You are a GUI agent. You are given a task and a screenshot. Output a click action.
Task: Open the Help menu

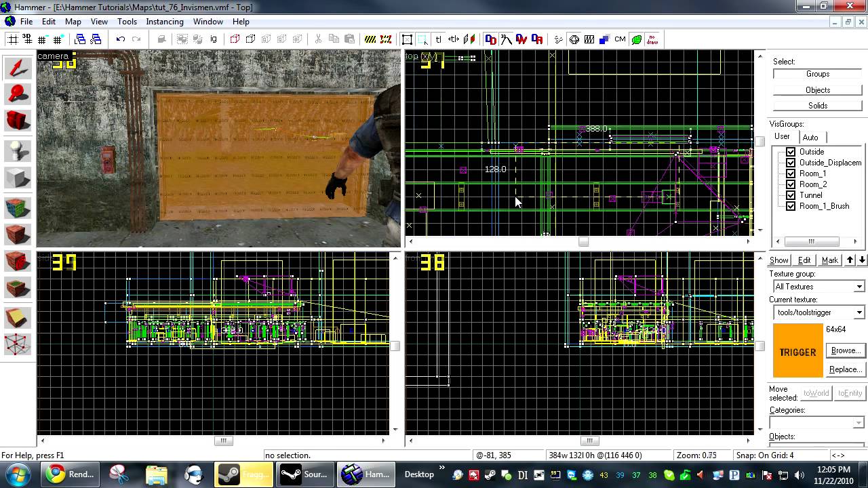[x=241, y=22]
